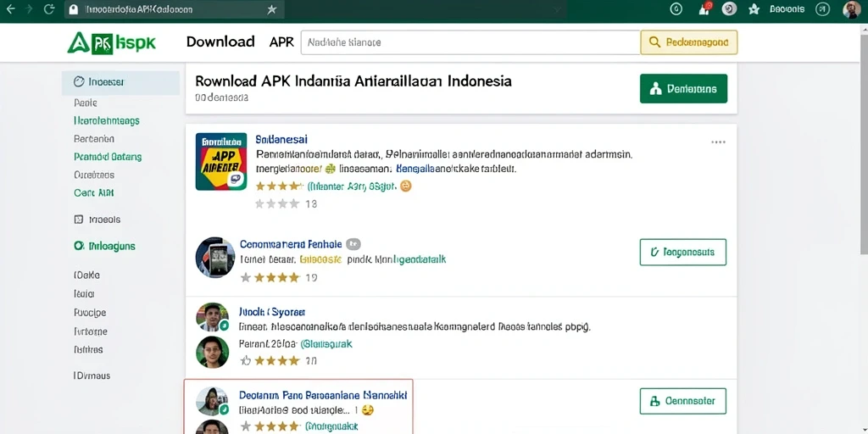Screen dimensions: 868x434
Task: Open the notification icon with red badge
Action: click(x=704, y=8)
